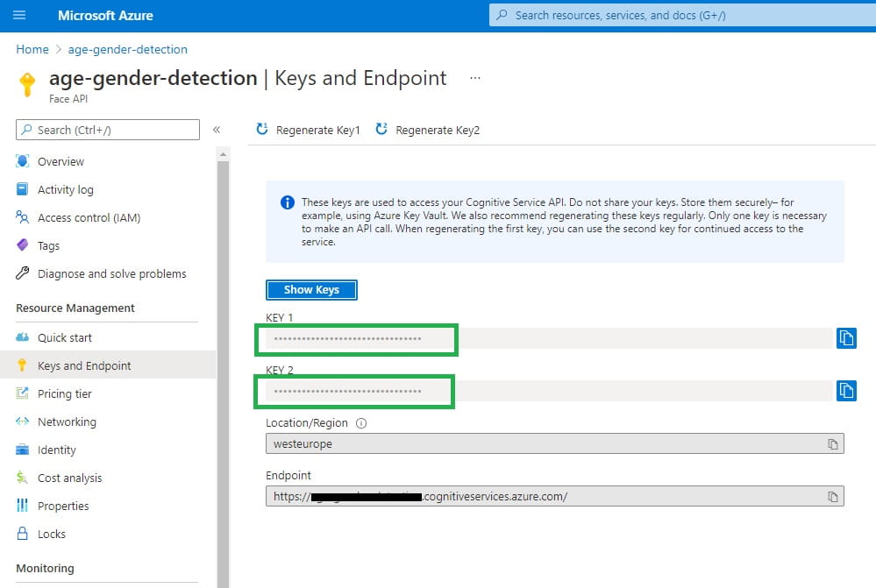
Task: Click Regenerate Key1 button
Action: (x=308, y=130)
